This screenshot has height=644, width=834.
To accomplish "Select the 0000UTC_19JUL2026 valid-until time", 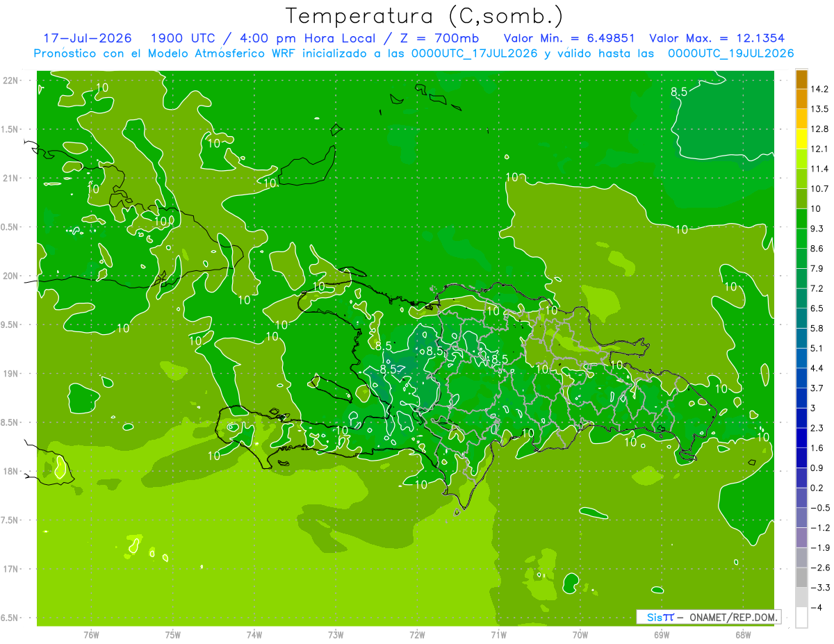I will click(x=730, y=53).
